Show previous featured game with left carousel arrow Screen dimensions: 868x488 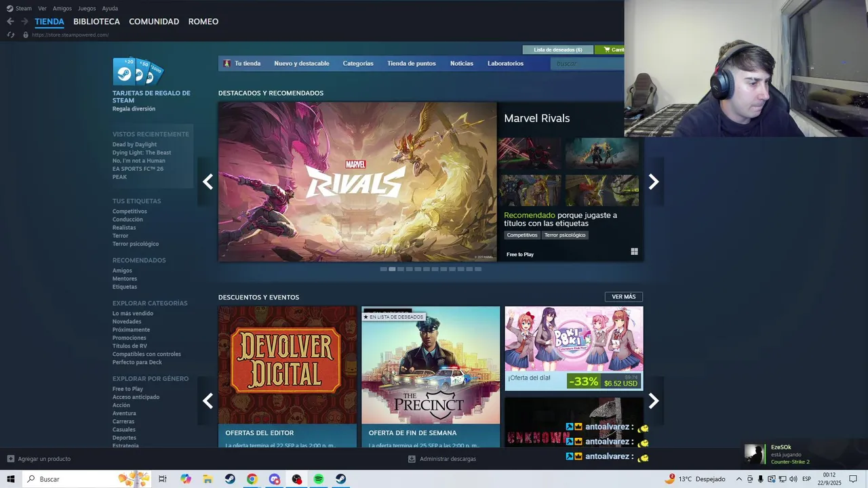coord(208,182)
